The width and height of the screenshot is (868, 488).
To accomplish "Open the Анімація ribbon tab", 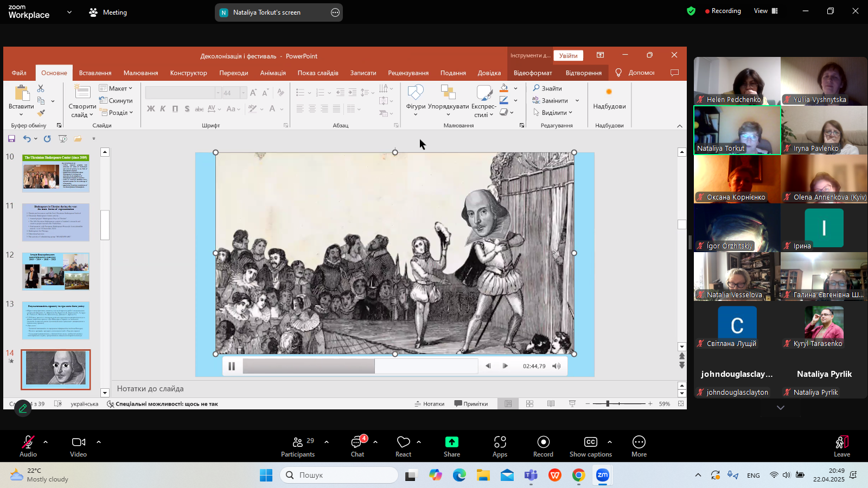I will pyautogui.click(x=272, y=73).
